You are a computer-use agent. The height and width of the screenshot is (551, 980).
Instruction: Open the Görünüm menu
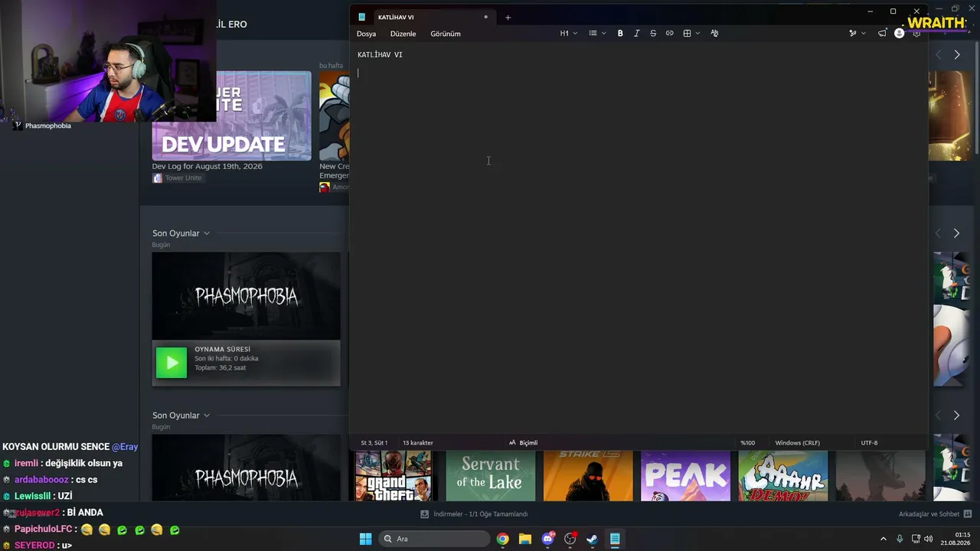click(446, 34)
